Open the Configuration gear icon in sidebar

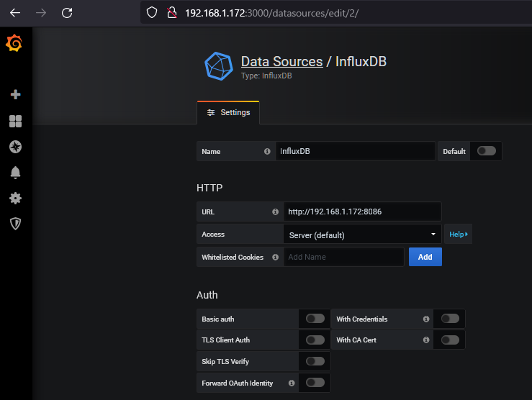[x=15, y=199]
